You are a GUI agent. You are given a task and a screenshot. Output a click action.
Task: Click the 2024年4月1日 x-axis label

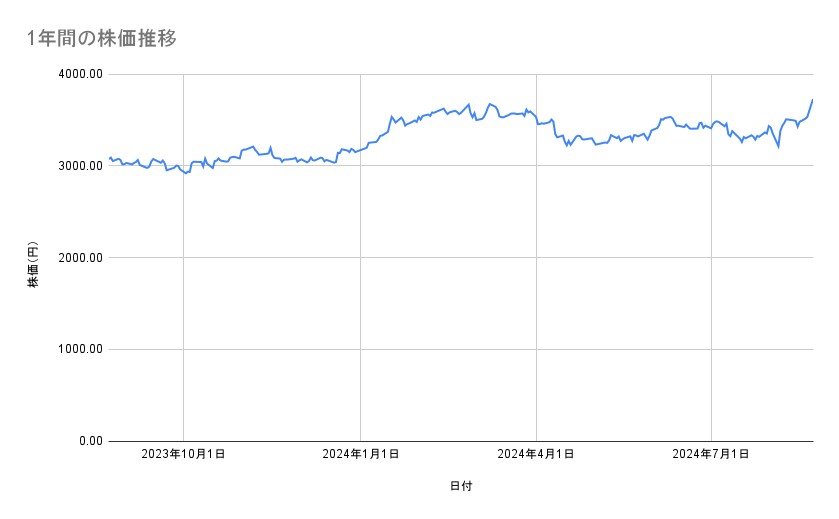point(536,454)
